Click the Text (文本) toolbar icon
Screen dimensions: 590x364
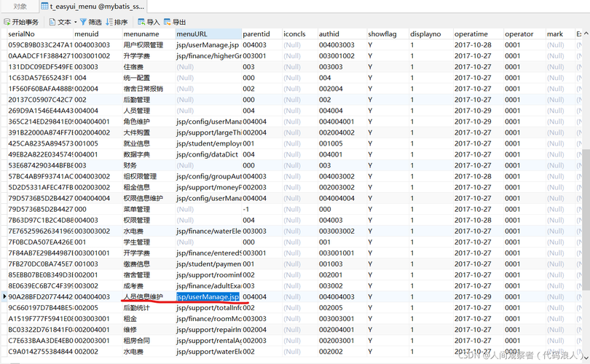click(x=52, y=22)
